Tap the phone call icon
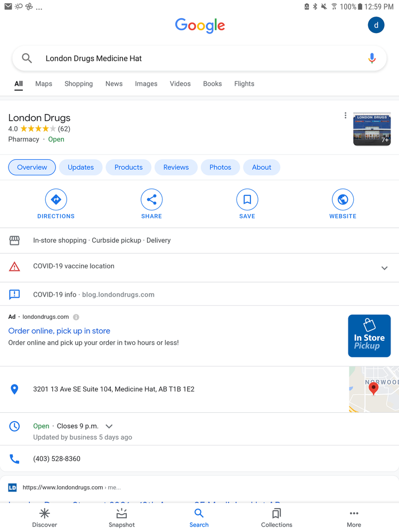 (14, 459)
